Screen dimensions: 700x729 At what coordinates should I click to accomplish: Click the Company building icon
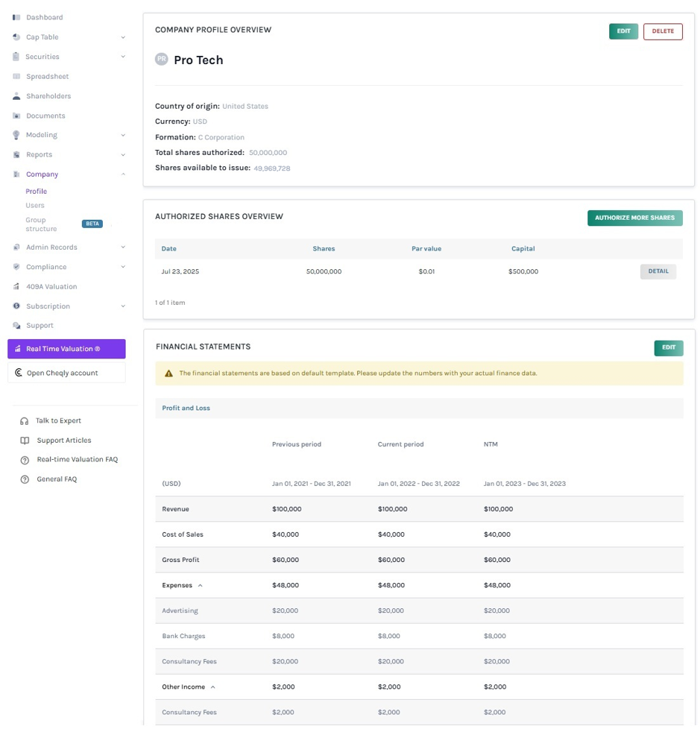(16, 174)
